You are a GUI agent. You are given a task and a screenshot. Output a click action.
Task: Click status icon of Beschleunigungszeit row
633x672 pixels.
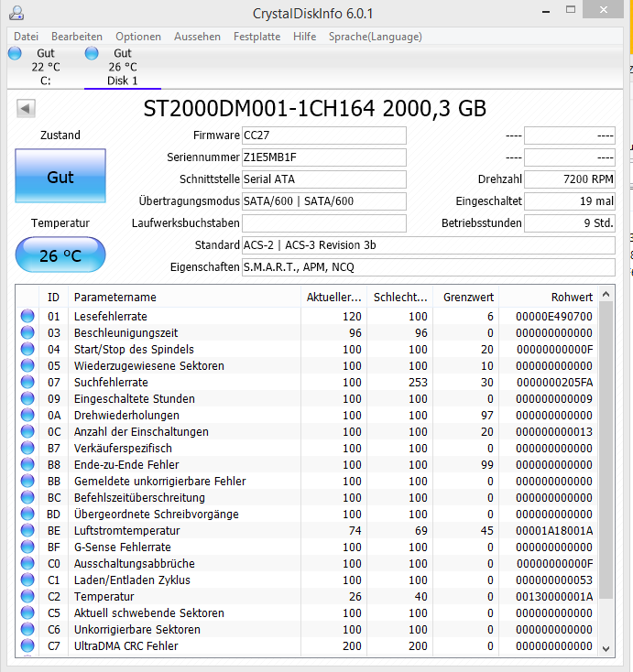pos(27,332)
